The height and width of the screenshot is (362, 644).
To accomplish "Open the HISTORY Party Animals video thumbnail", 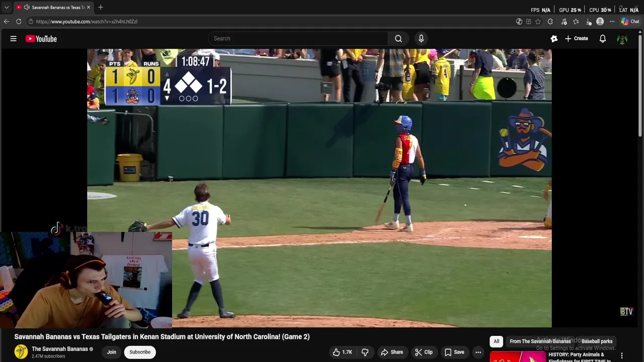I will pos(518,356).
